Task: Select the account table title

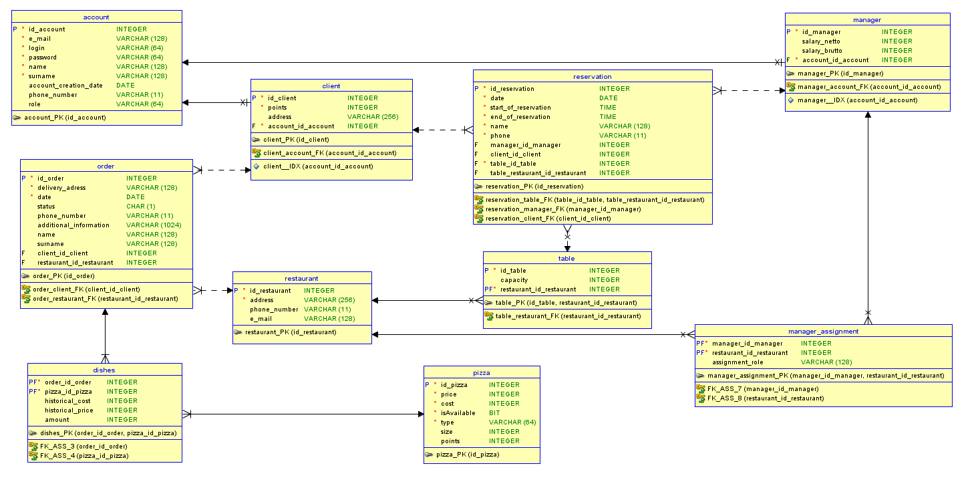Action: coord(97,17)
